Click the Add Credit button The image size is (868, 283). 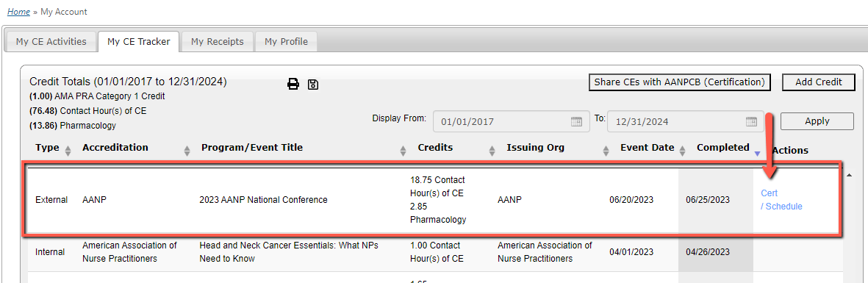tap(818, 82)
